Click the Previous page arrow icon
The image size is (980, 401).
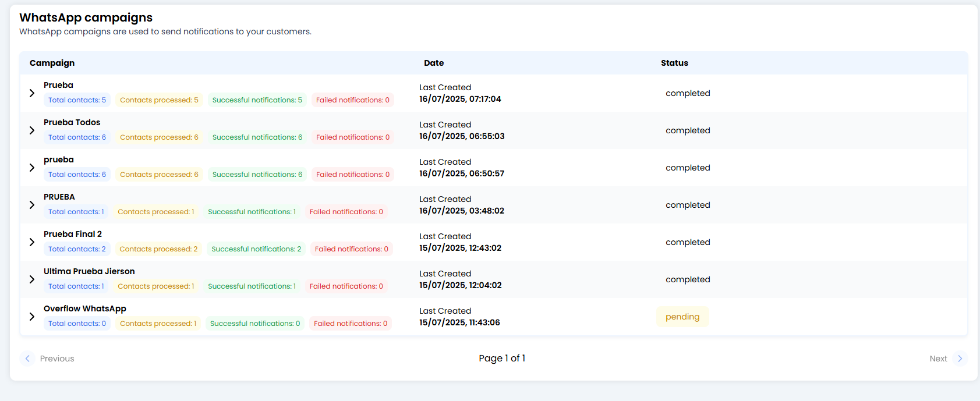(27, 359)
